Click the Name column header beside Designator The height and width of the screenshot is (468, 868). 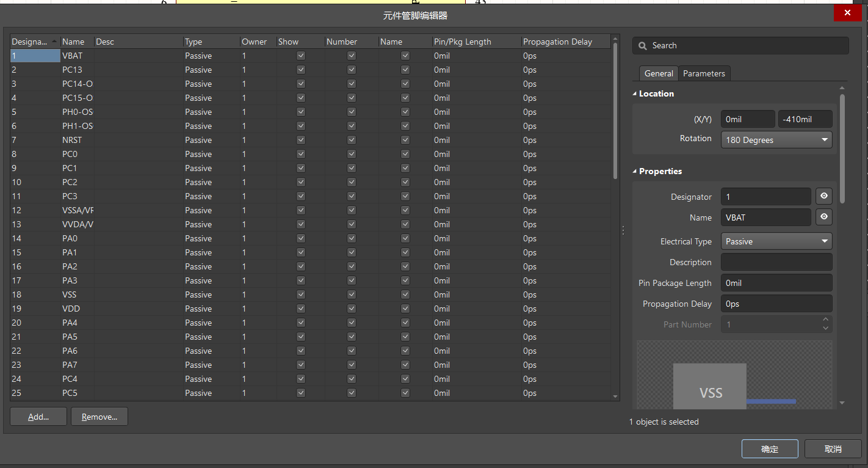point(77,42)
